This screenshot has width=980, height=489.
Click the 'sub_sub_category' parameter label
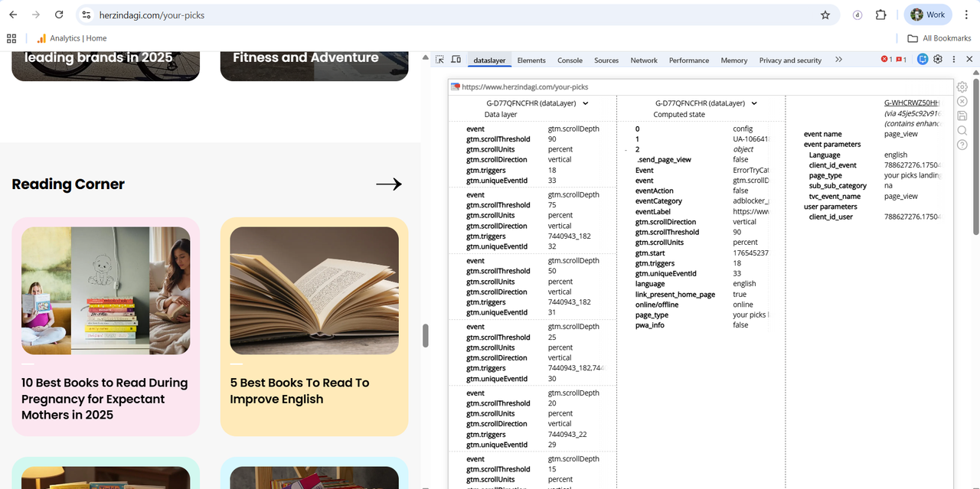tap(838, 186)
